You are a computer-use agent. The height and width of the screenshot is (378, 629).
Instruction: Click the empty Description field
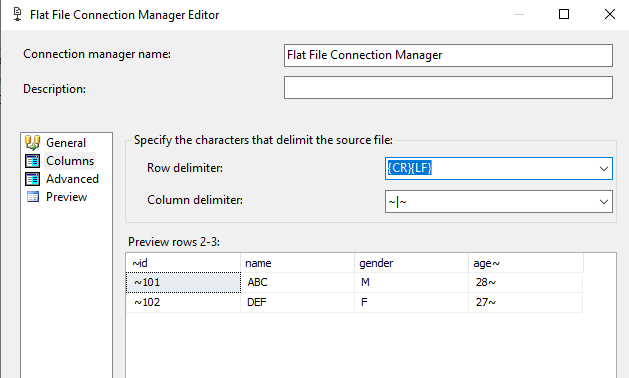(x=448, y=87)
